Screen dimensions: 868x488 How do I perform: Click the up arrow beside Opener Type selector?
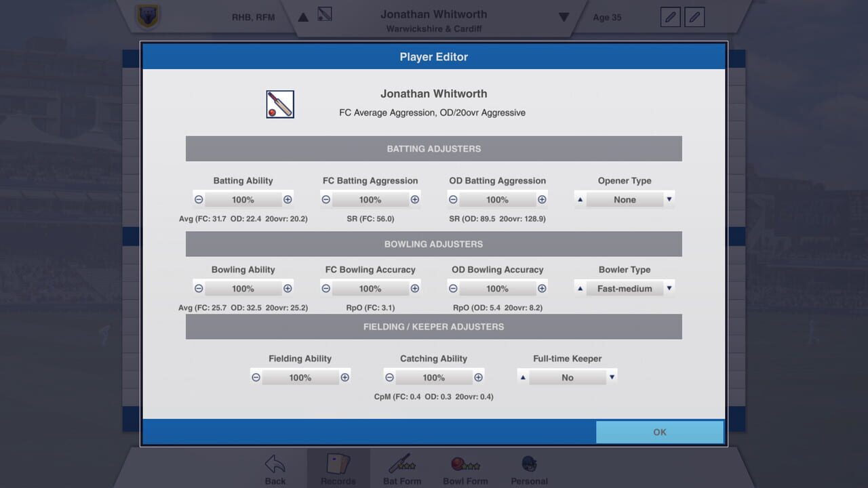coord(579,199)
